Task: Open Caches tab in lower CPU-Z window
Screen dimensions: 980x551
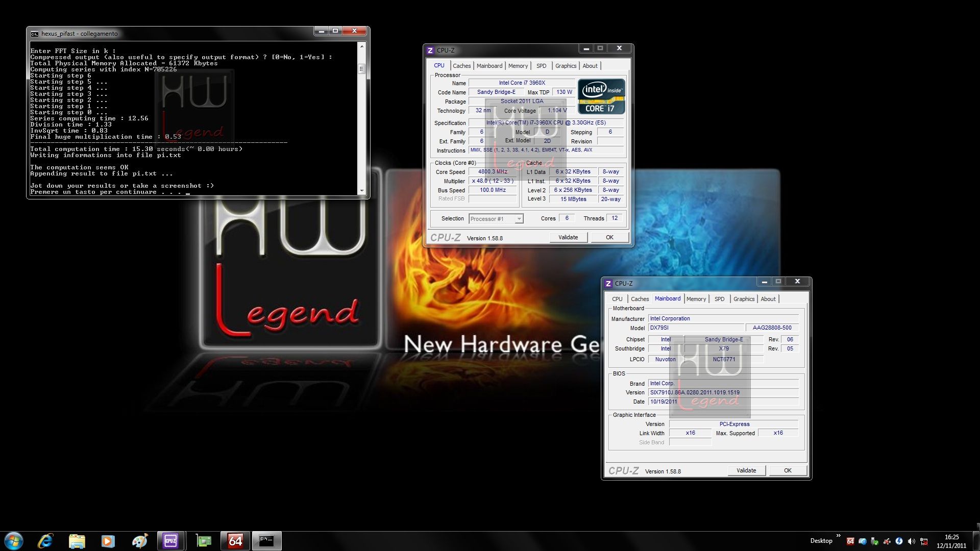Action: point(640,299)
